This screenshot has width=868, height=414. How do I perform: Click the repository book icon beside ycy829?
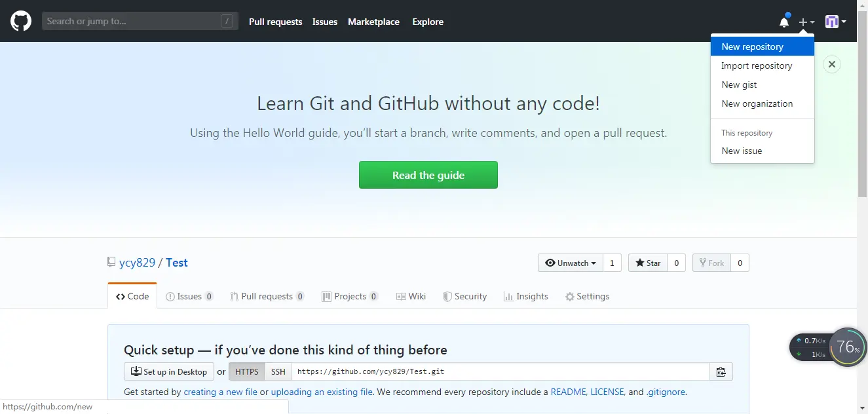(x=111, y=262)
